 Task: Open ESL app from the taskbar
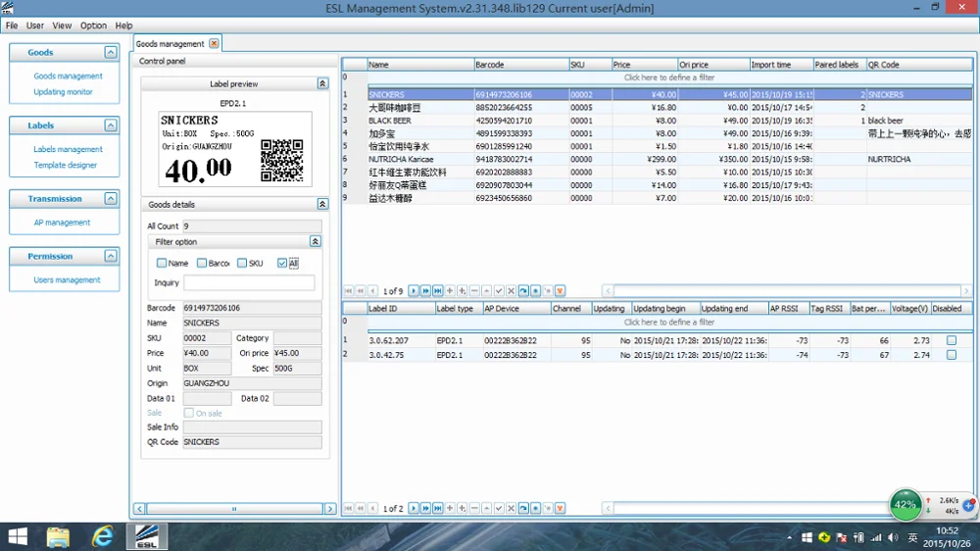147,536
